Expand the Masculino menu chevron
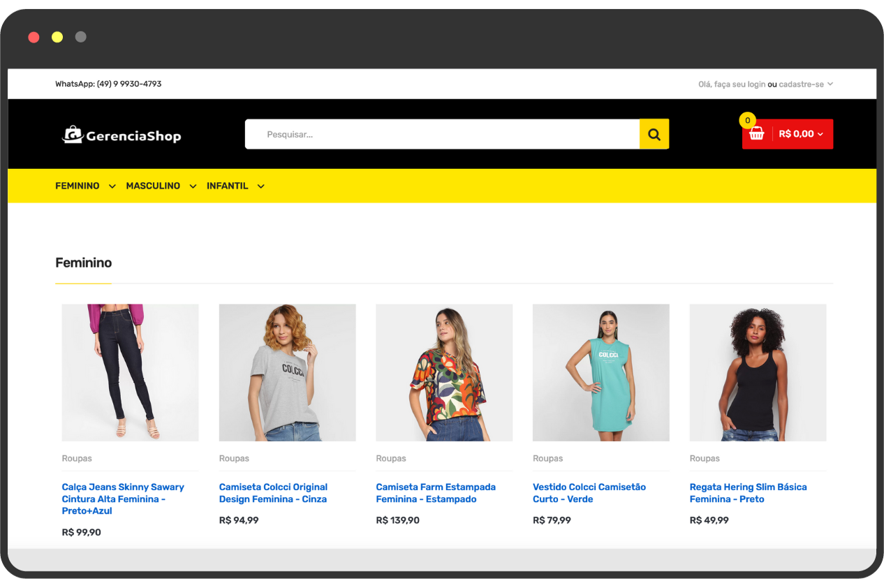Viewport: 884px width, 588px height. 193,186
